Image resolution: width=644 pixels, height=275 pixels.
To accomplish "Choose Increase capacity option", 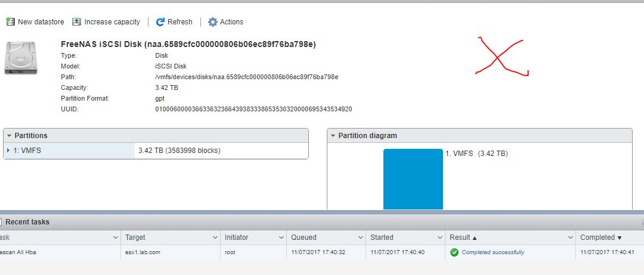I will click(x=106, y=21).
